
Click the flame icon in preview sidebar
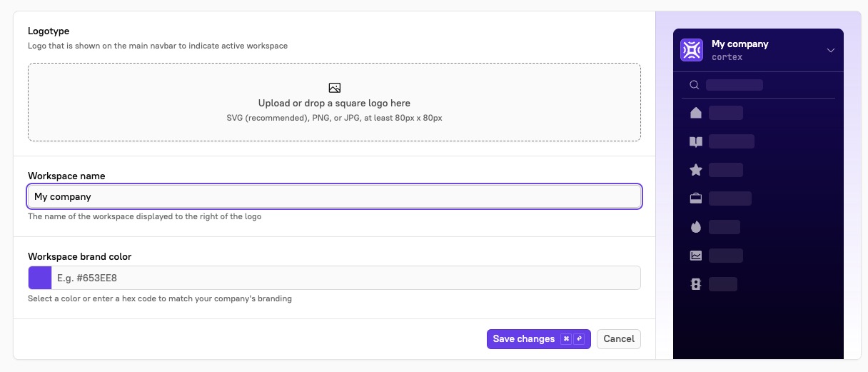pyautogui.click(x=696, y=227)
